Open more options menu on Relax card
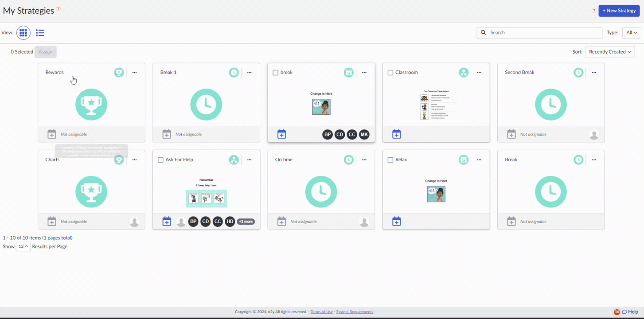Viewport: 644px width, 319px height. 479,160
